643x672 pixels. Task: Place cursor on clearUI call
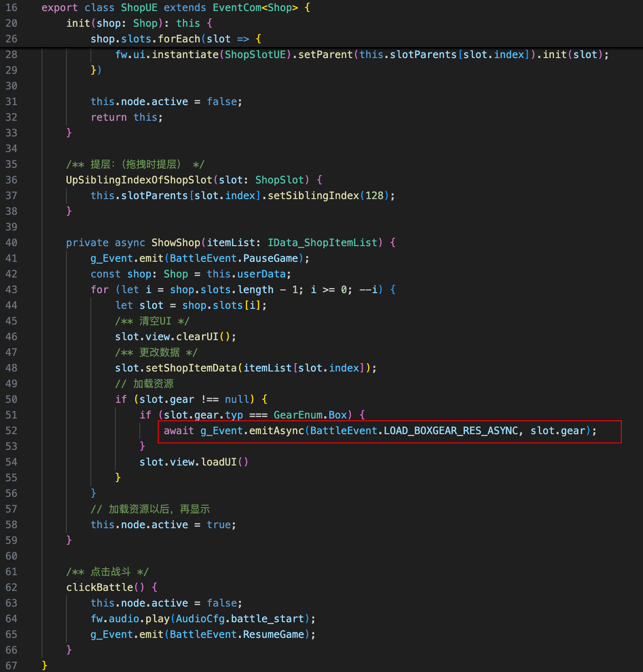point(197,336)
